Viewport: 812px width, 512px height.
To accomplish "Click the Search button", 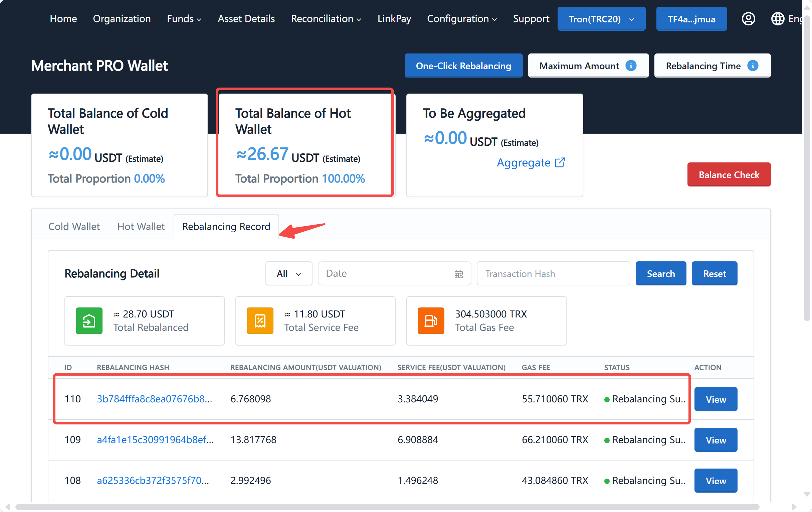I will pyautogui.click(x=661, y=273).
